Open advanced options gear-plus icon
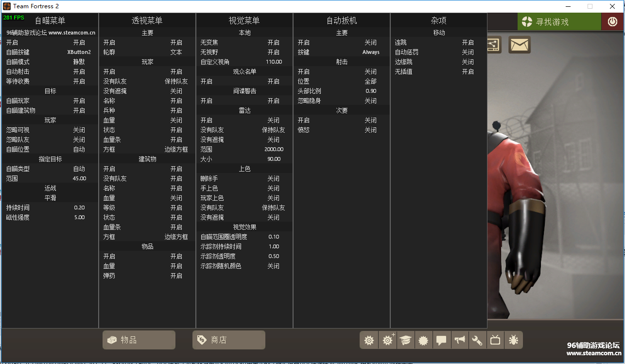This screenshot has width=625, height=364. [387, 340]
